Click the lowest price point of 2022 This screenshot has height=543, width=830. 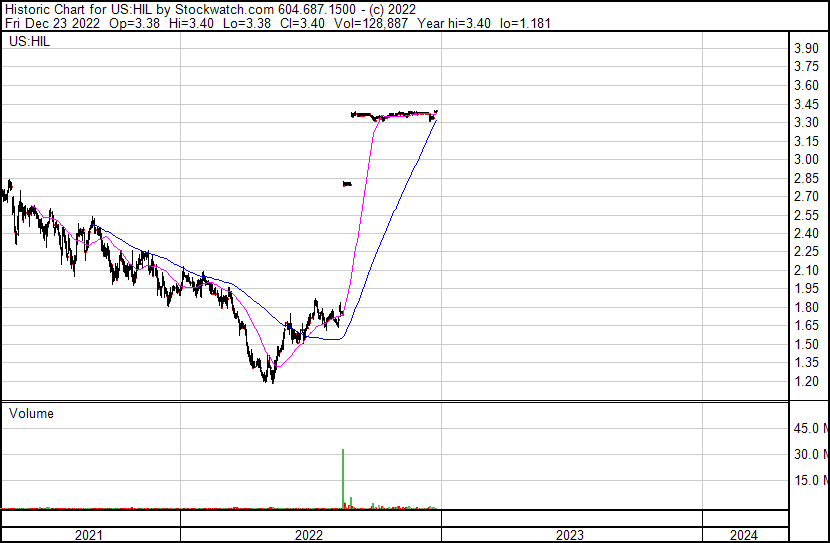(x=271, y=380)
